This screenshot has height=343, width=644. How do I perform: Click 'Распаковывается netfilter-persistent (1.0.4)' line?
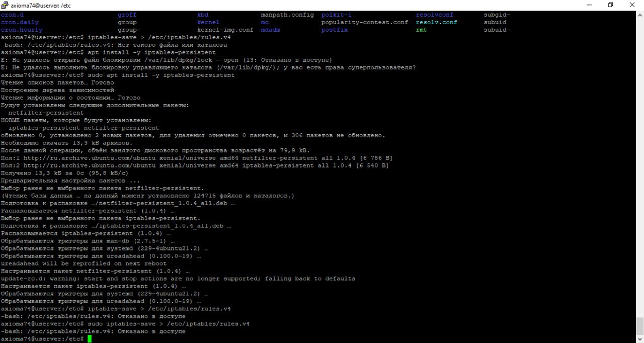coord(88,211)
